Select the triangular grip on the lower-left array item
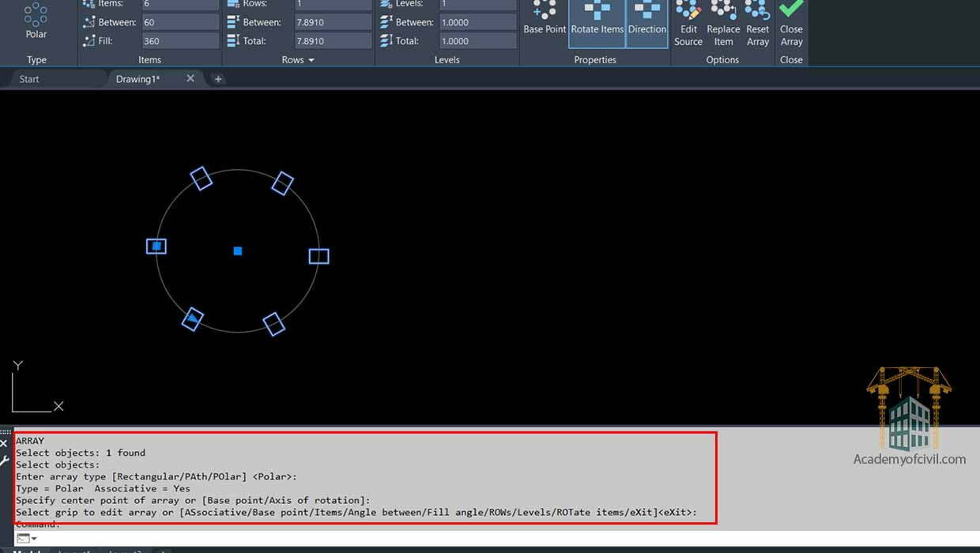The width and height of the screenshot is (980, 553). tap(191, 319)
